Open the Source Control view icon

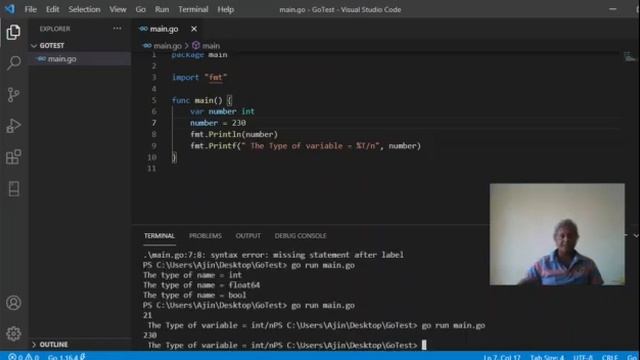pyautogui.click(x=13, y=95)
